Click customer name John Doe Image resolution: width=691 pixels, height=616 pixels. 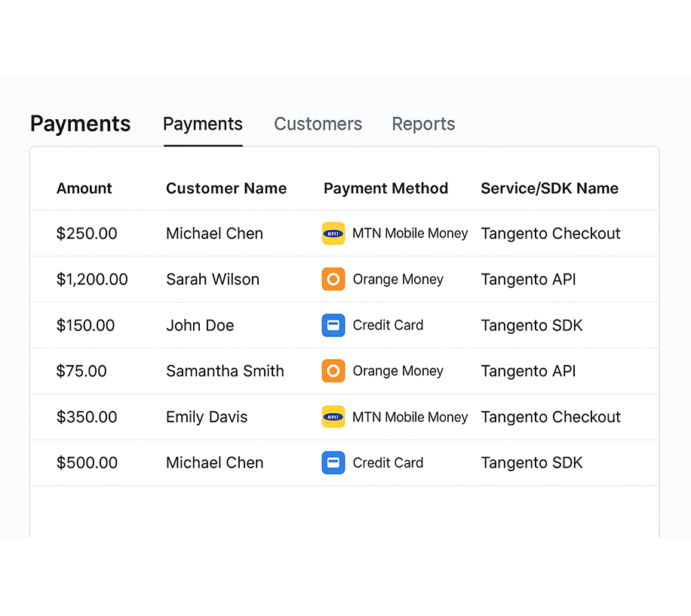(200, 326)
